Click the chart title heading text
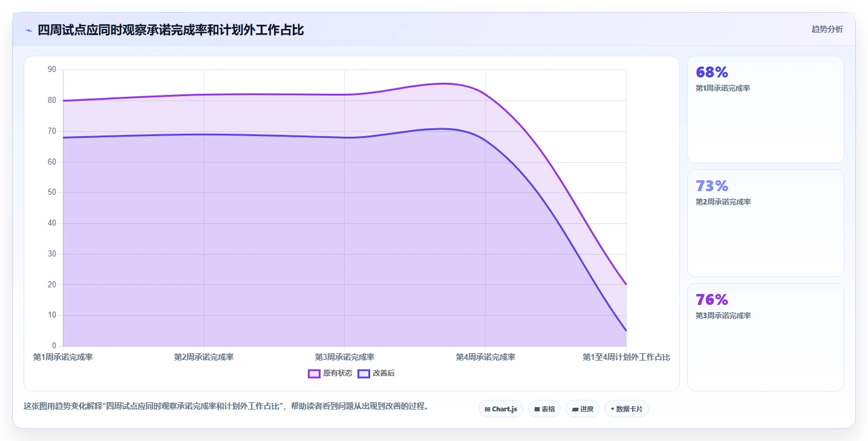 pos(171,30)
